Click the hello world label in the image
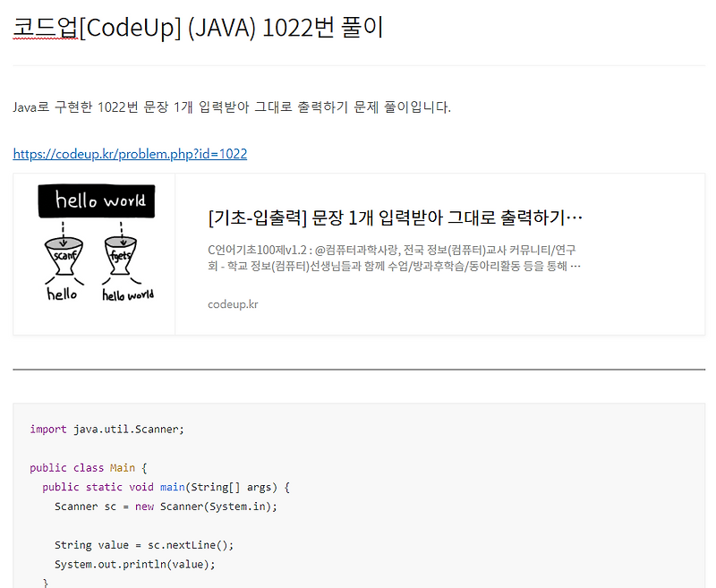 [95, 201]
